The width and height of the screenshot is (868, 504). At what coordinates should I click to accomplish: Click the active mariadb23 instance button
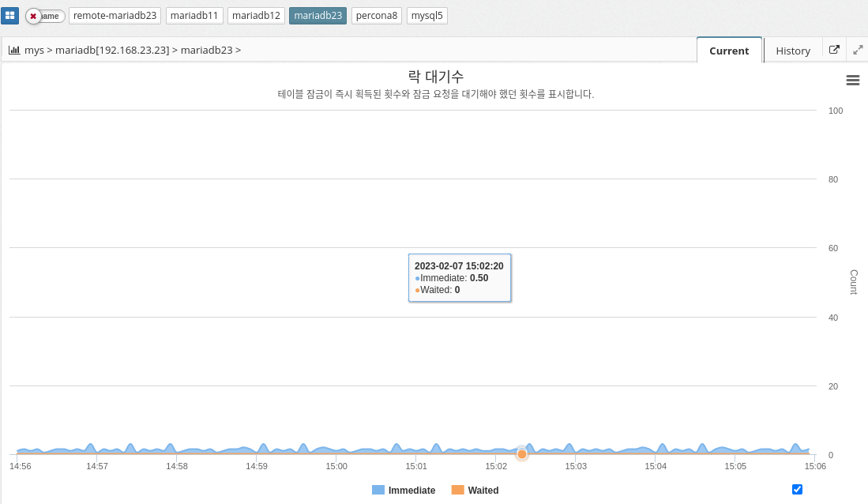tap(318, 16)
